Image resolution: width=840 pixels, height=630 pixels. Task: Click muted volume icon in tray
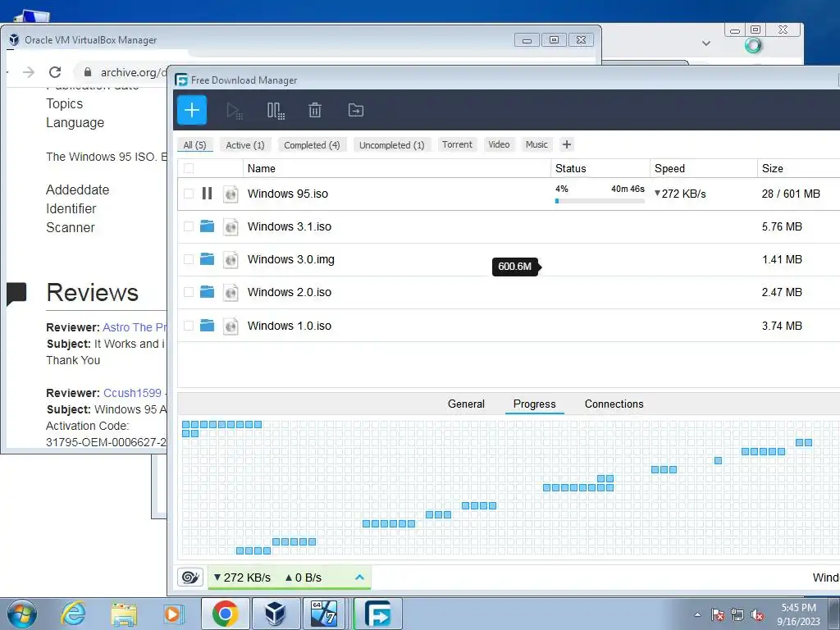click(757, 614)
